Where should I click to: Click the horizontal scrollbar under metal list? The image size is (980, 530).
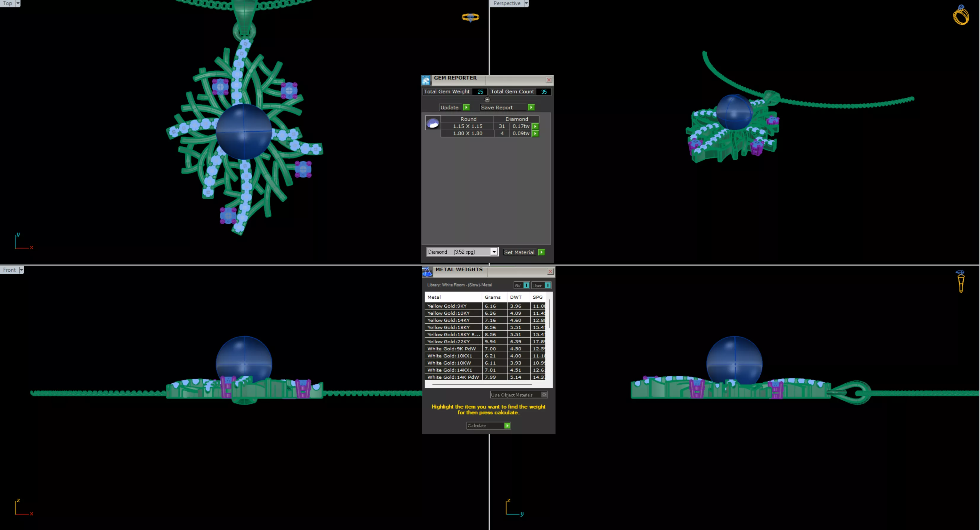[482, 384]
